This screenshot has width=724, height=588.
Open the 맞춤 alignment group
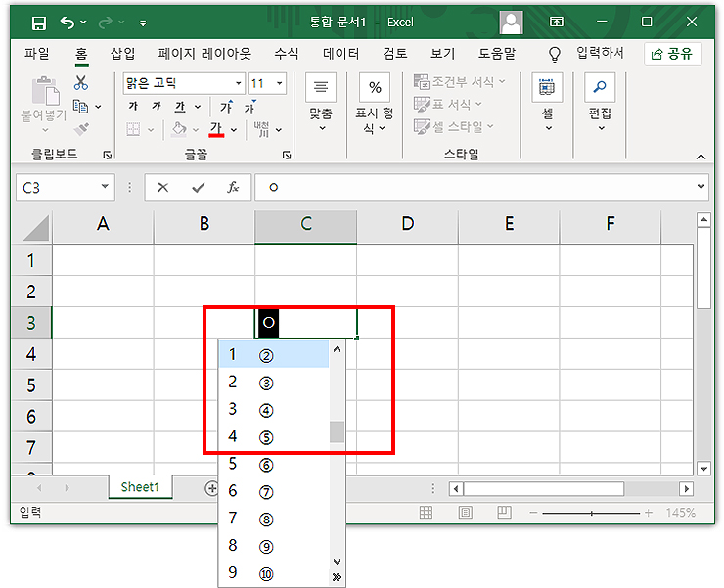tap(321, 103)
